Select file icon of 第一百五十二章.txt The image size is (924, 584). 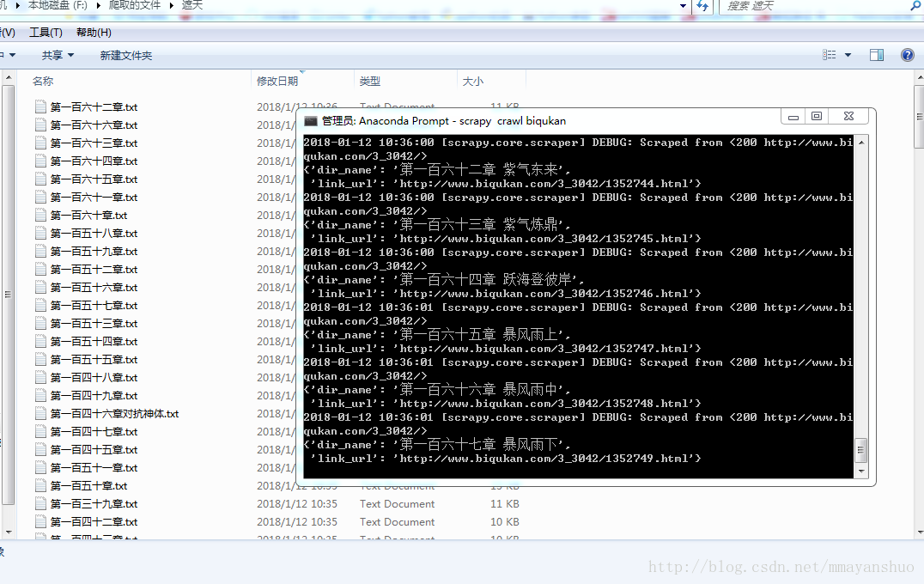pyautogui.click(x=40, y=270)
